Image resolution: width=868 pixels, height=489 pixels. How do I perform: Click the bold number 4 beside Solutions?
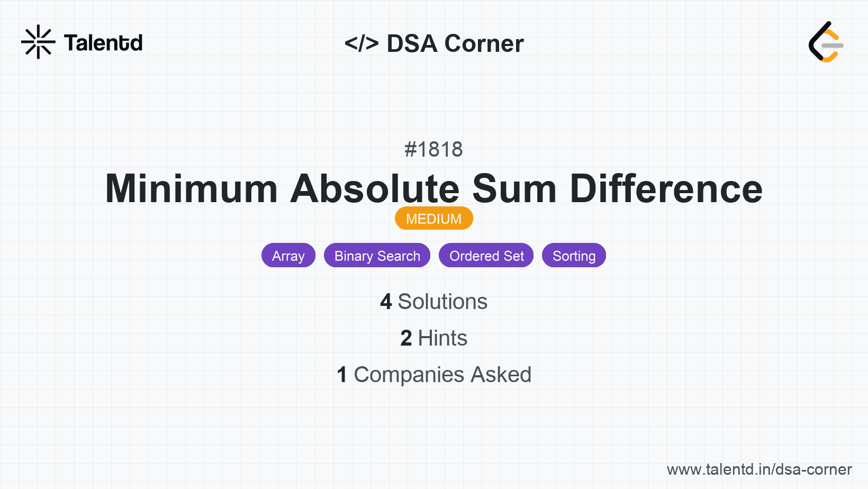click(x=386, y=302)
